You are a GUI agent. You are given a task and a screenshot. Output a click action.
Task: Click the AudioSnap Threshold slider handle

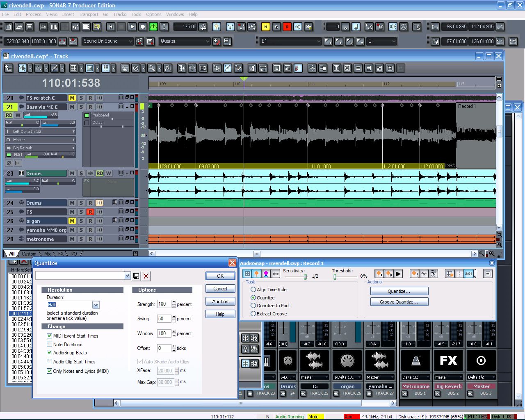pyautogui.click(x=335, y=277)
